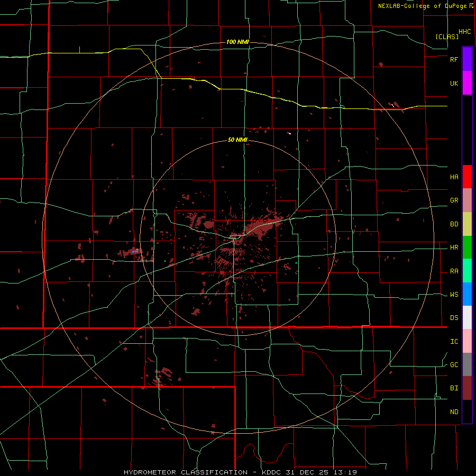This screenshot has height=476, width=476.
Task: Click the 'HA' legend label
Action: 454,177
